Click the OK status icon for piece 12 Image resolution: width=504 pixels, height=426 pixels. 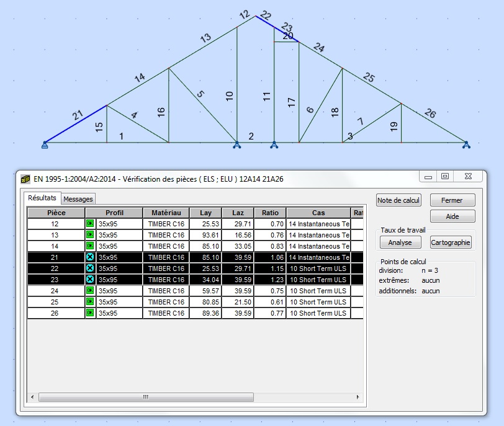pos(90,224)
